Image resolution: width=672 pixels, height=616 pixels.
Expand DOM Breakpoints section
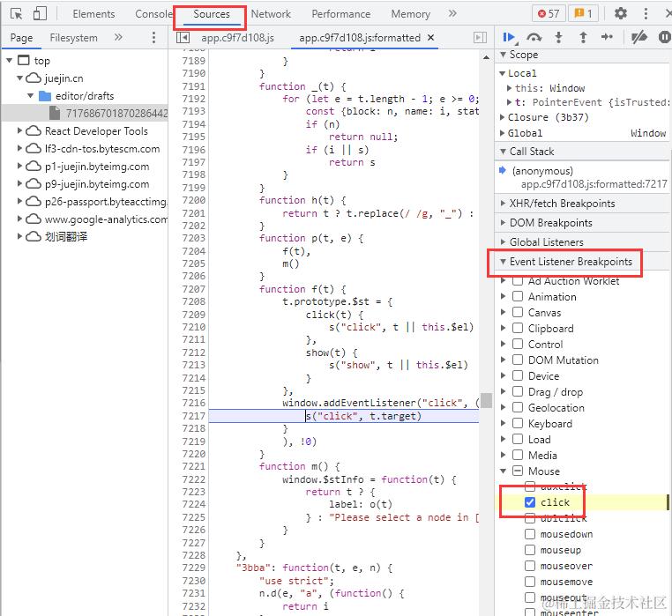coord(504,223)
